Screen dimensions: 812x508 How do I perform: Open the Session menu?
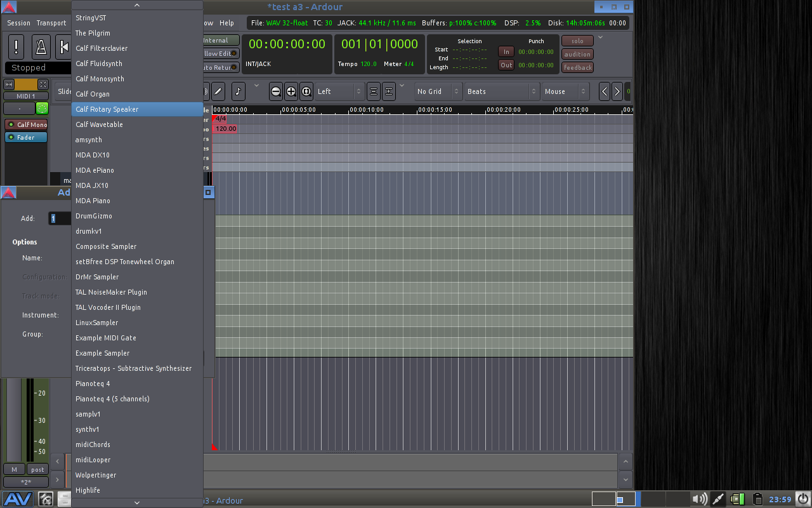pyautogui.click(x=18, y=23)
